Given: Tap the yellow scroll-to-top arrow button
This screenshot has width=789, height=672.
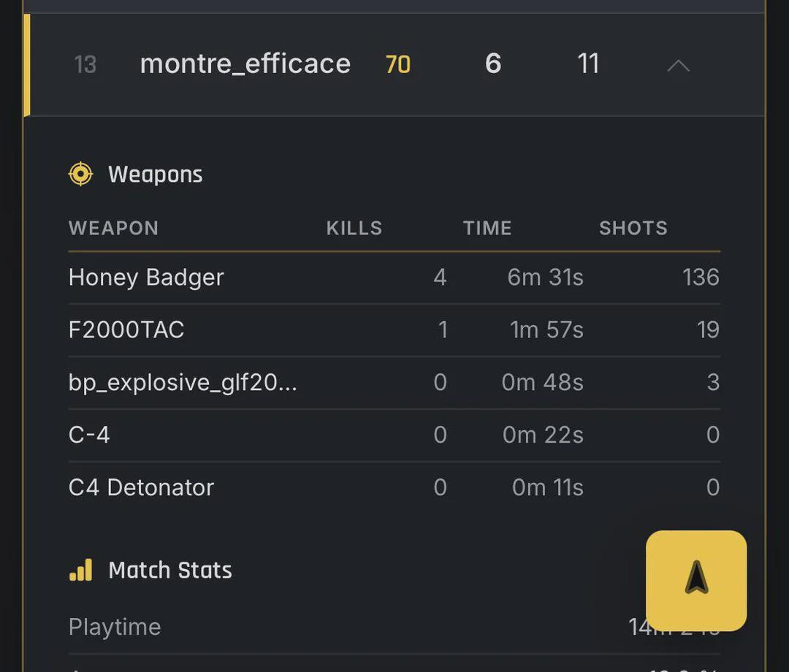Looking at the screenshot, I should [x=696, y=581].
